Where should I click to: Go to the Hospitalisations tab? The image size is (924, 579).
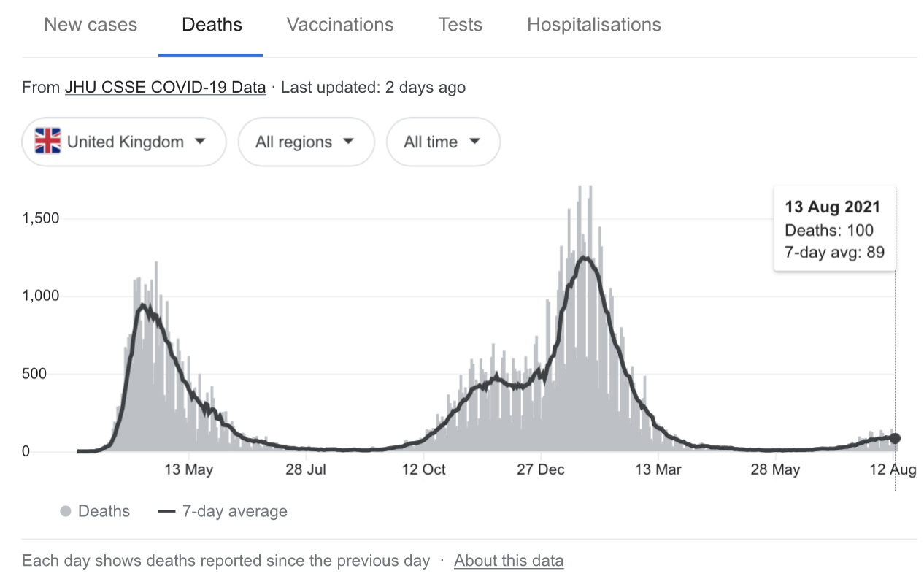tap(594, 25)
